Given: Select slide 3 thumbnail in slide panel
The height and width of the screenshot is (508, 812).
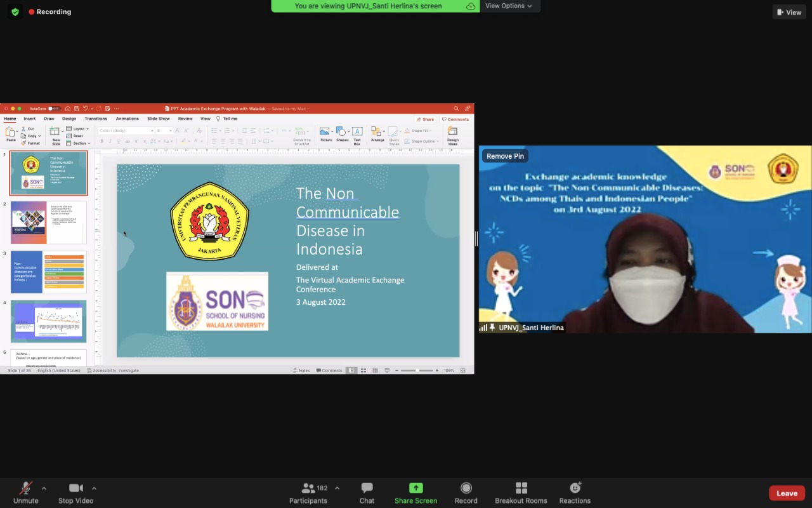Looking at the screenshot, I should click(x=48, y=272).
